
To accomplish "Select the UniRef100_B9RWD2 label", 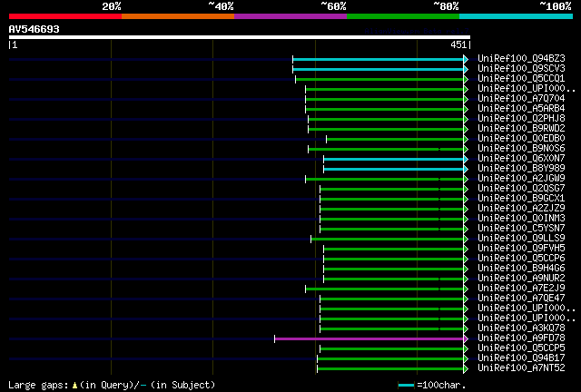I will point(521,129).
